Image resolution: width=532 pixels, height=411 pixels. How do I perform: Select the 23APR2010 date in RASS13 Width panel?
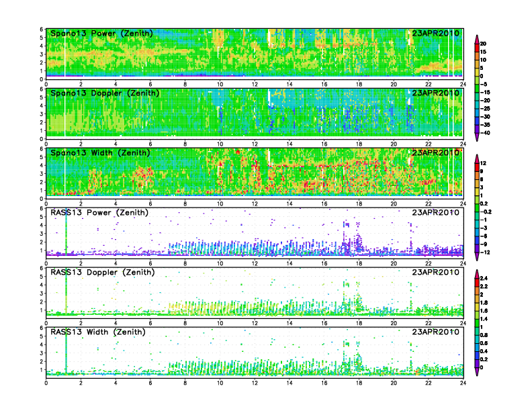point(436,332)
